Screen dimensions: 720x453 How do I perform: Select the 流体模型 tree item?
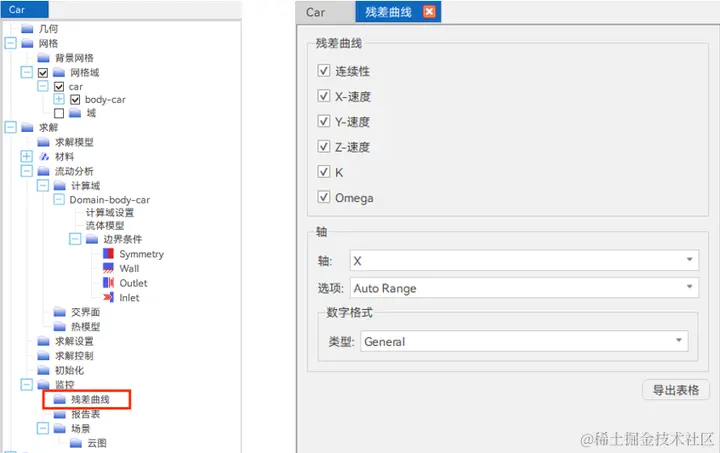point(105,225)
